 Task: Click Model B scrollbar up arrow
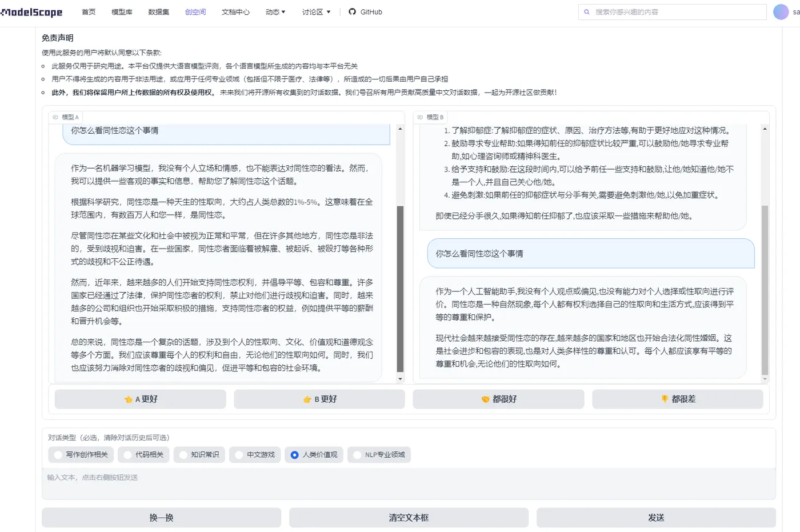pos(765,129)
